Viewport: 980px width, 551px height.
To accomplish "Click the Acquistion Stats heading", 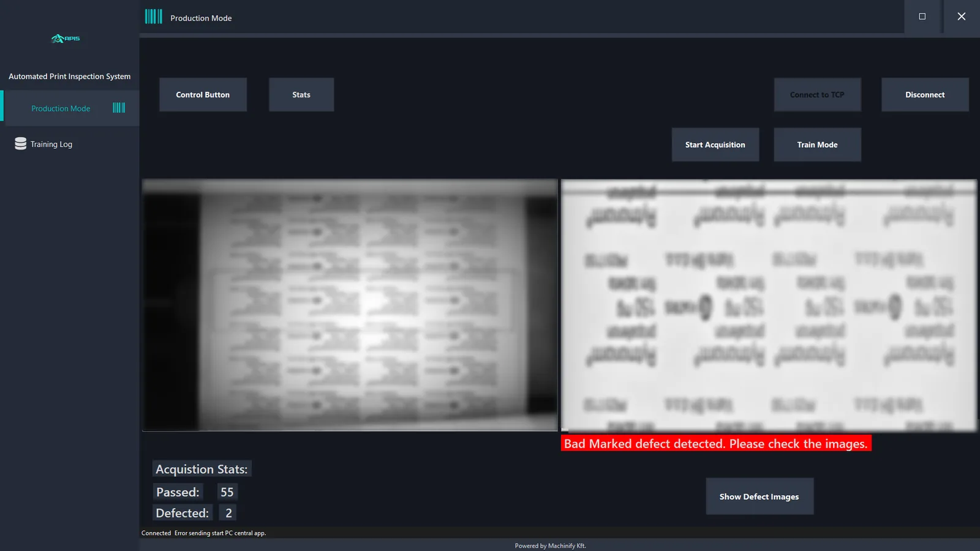I will [x=202, y=469].
